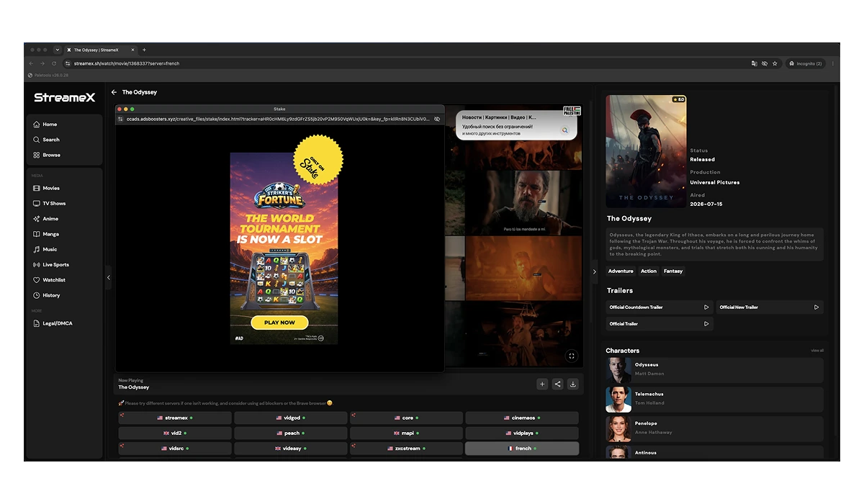Open the Live Sports section
864x504 pixels.
point(63,264)
